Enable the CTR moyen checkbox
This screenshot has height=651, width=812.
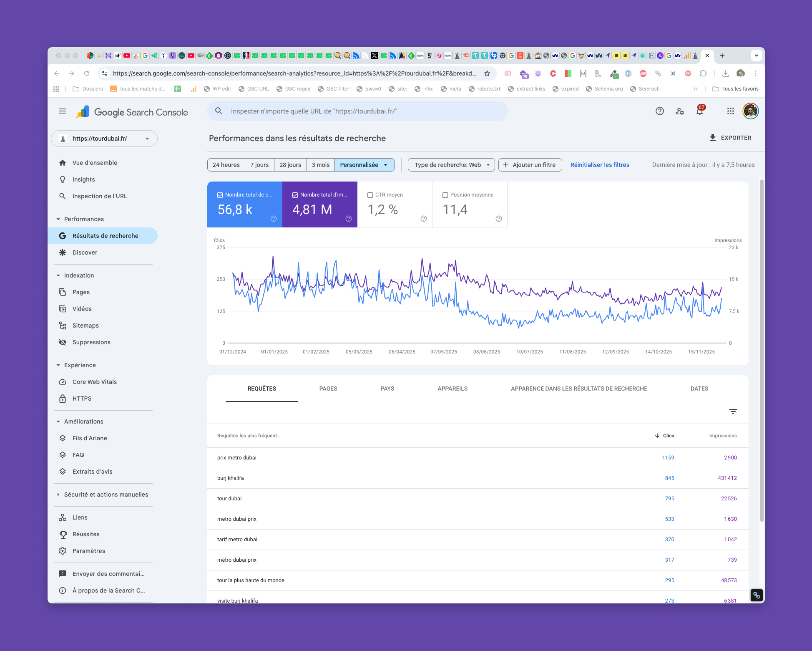(370, 195)
